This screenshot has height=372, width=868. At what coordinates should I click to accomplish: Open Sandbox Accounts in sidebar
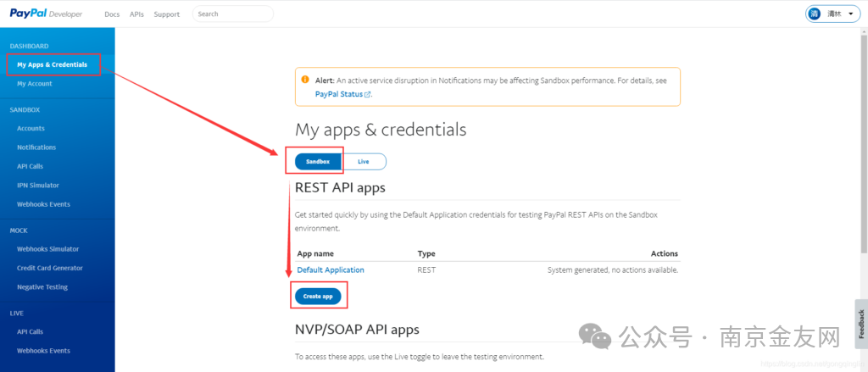tap(31, 129)
